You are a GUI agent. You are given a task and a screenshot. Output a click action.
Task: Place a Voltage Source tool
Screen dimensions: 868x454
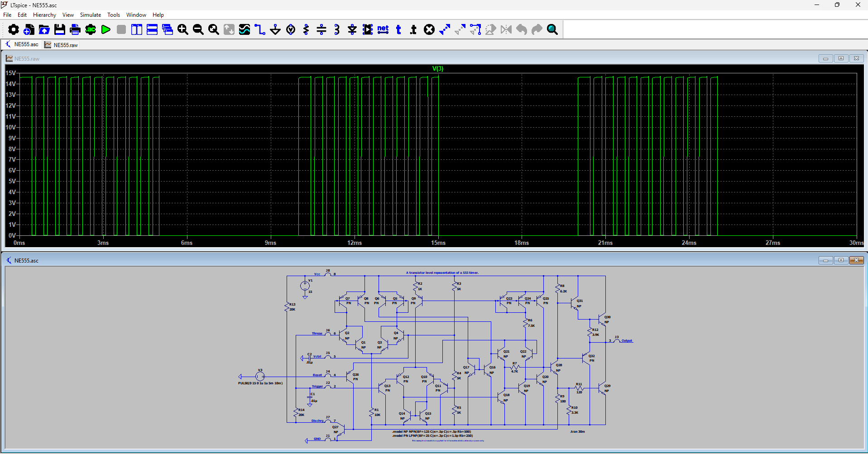click(x=291, y=30)
